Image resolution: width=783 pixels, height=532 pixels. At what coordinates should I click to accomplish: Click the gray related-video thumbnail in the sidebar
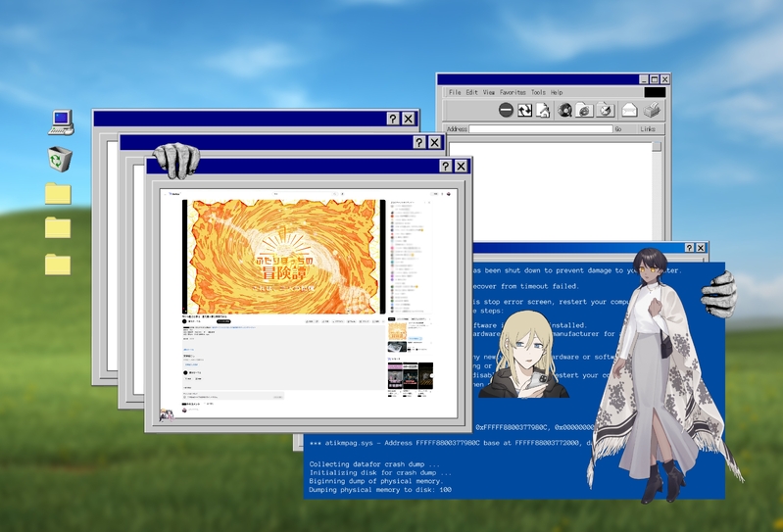[x=398, y=347]
